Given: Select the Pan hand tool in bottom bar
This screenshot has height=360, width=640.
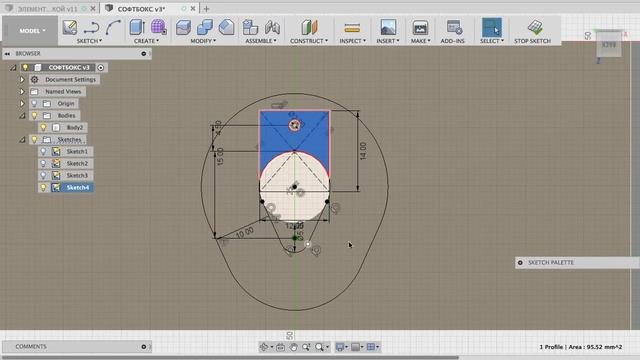Looking at the screenshot, I should click(x=293, y=347).
